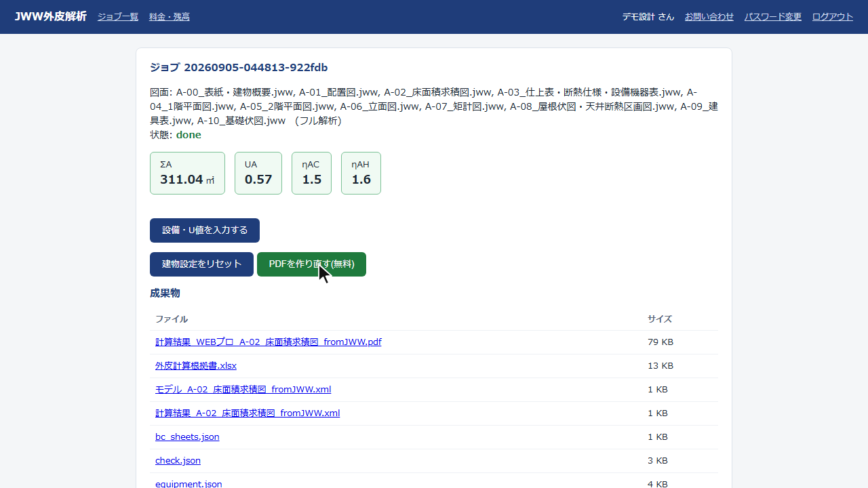Go to パスワード変更 page

[x=773, y=17]
